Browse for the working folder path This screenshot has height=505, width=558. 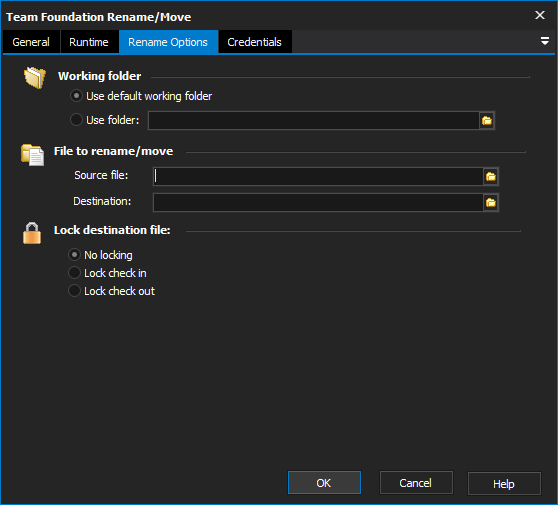[486, 121]
